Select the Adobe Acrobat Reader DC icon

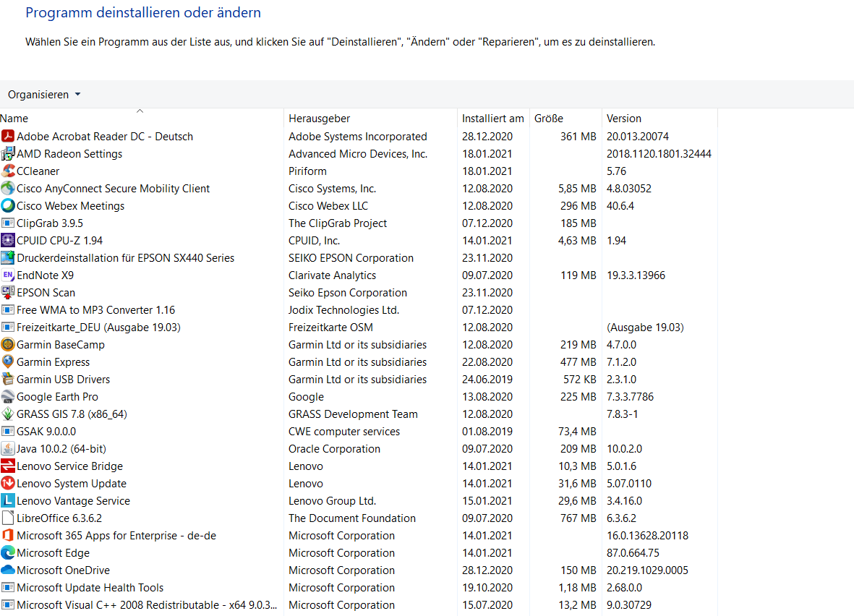[8, 136]
